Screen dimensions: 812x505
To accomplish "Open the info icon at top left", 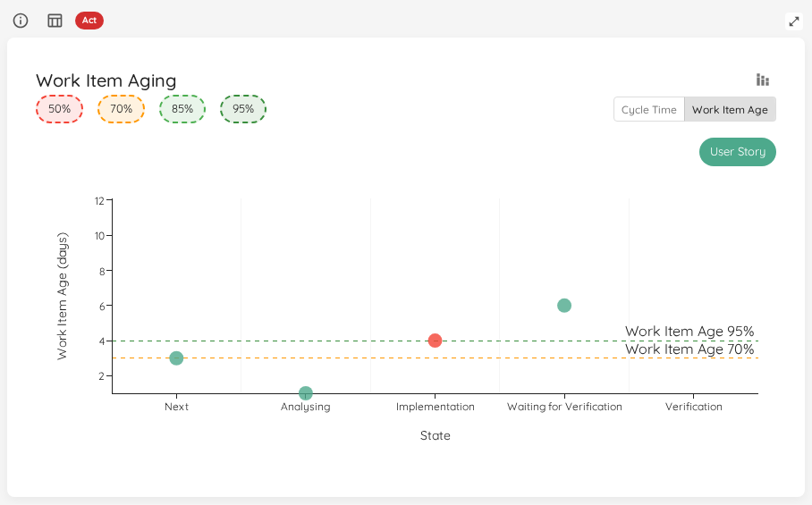I will 21,21.
